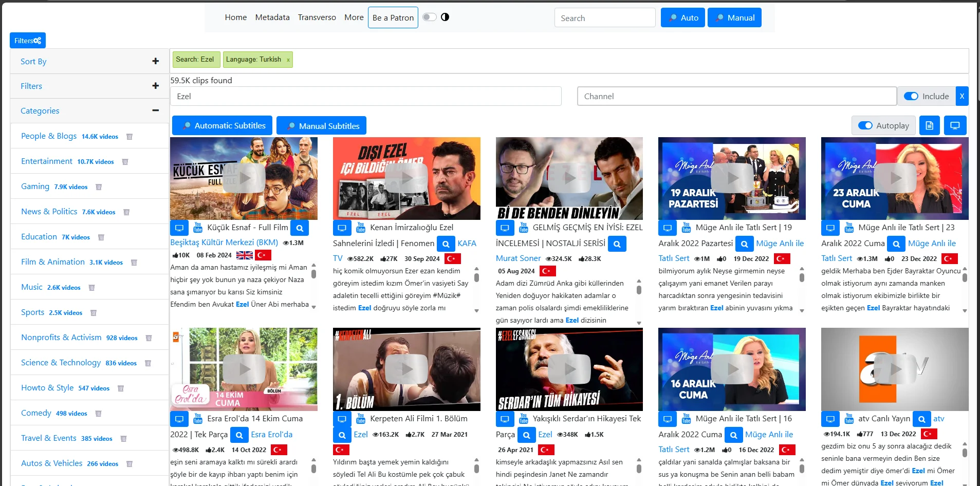
Task: Click the Manual search button in navbar
Action: click(734, 17)
